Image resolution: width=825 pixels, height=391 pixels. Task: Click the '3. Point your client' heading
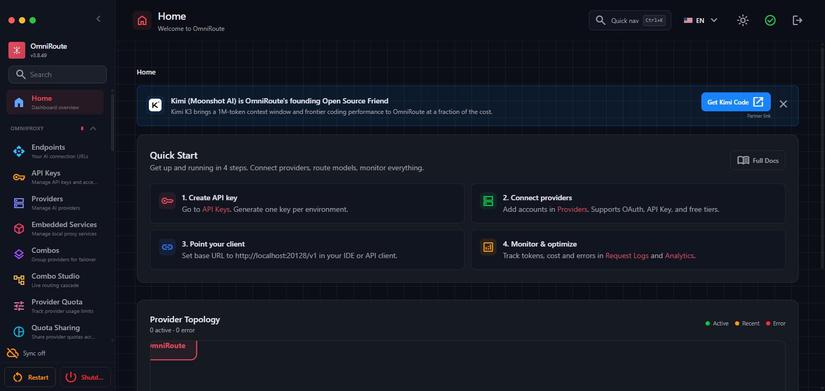click(x=213, y=244)
